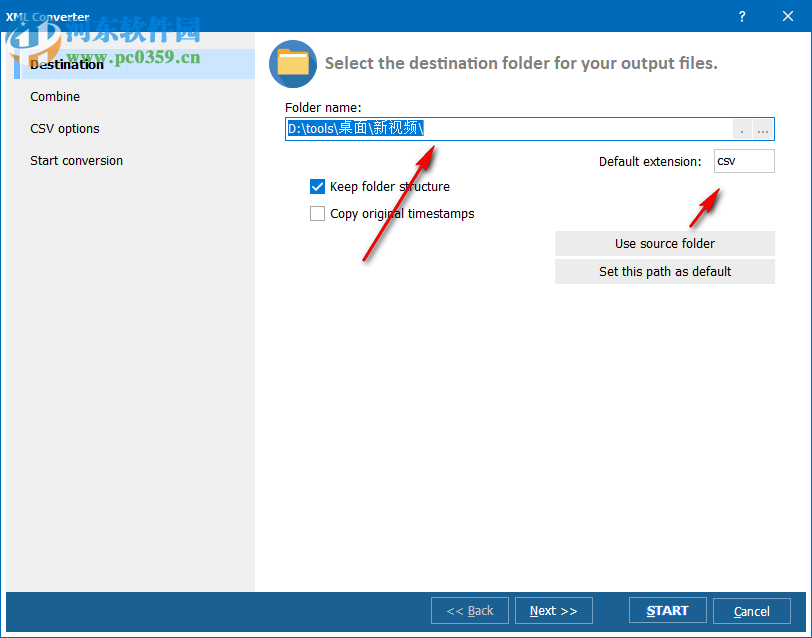The width and height of the screenshot is (812, 638).
Task: Browse for a folder using the "..." button
Action: click(762, 129)
